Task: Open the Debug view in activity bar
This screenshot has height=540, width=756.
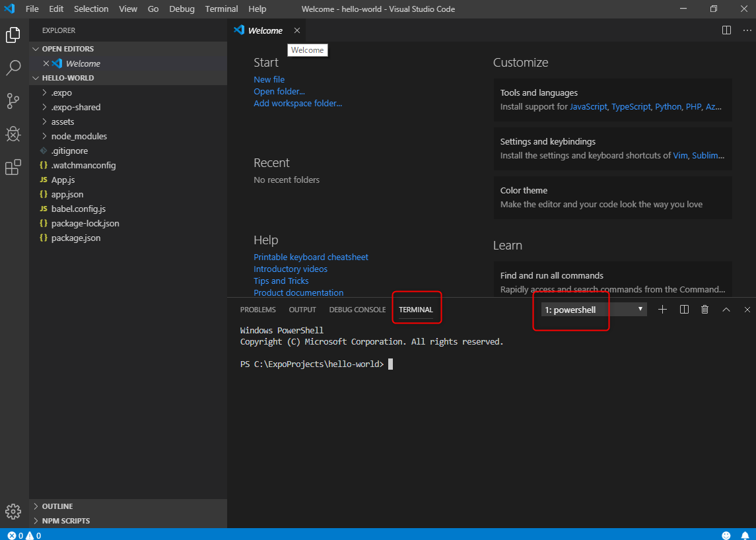Action: tap(13, 134)
